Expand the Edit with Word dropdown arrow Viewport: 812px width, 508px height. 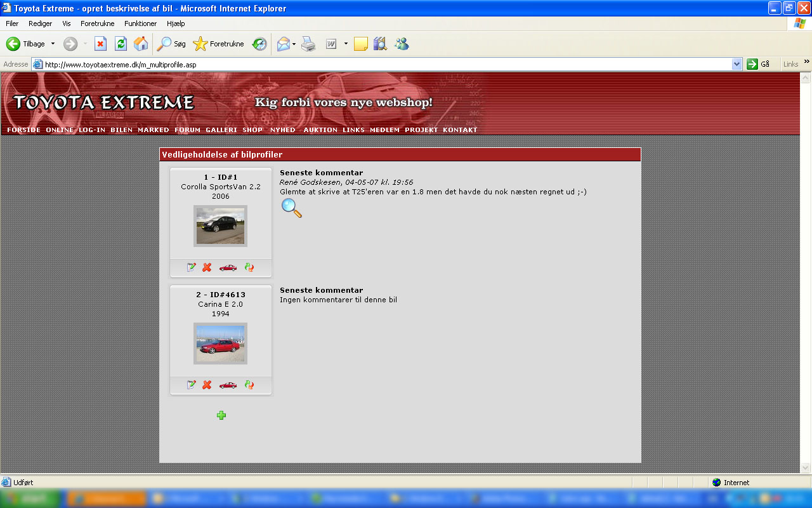click(x=346, y=44)
